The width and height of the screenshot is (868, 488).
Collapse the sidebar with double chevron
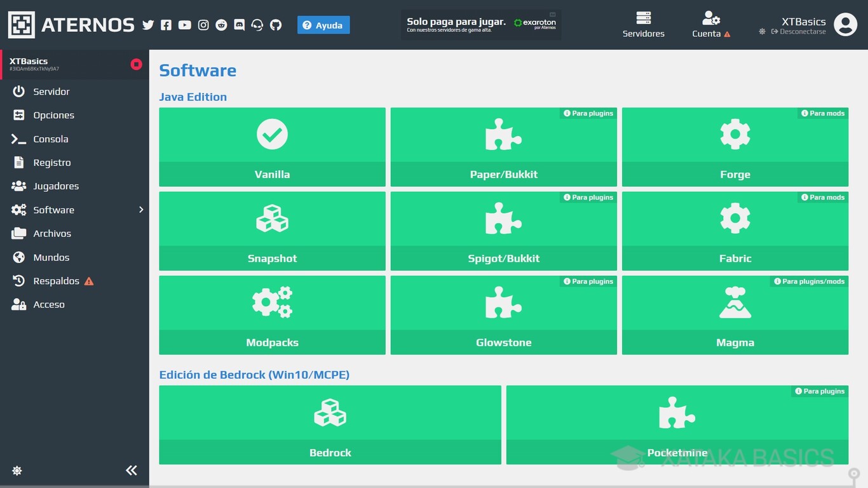(132, 470)
